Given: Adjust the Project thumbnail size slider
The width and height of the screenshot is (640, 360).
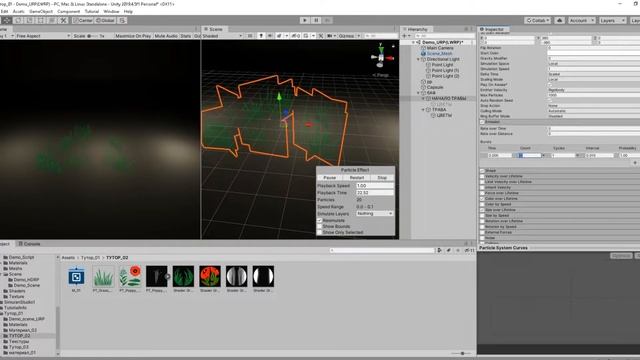Looking at the screenshot, I should point(462,353).
